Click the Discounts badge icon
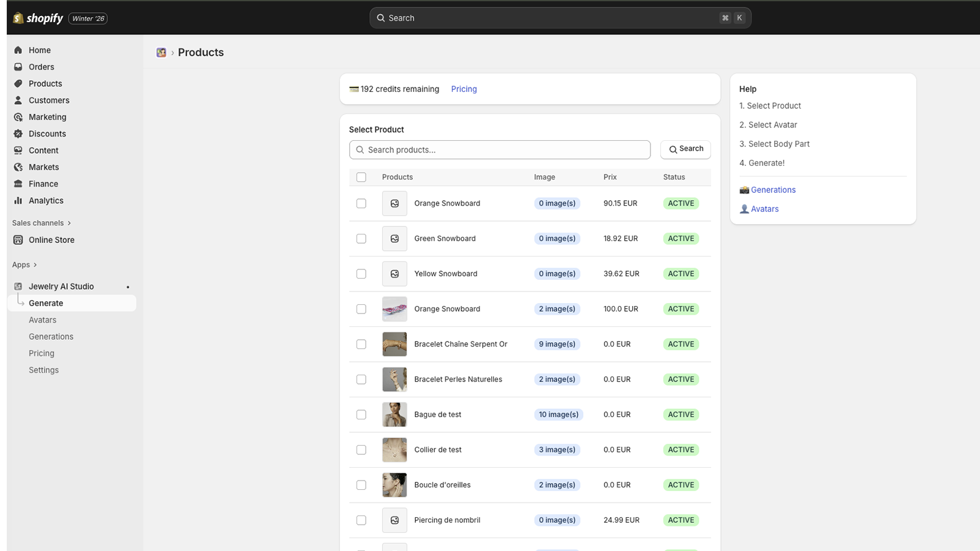The image size is (980, 551). [x=18, y=133]
